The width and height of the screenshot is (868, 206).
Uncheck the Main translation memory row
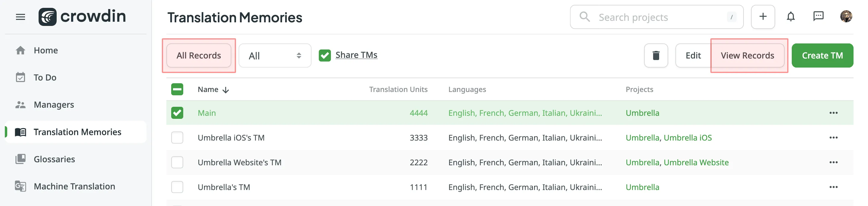click(177, 113)
